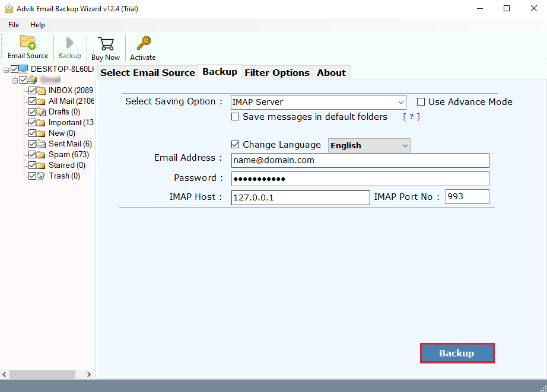Click the Drafts folder icon

click(x=41, y=112)
